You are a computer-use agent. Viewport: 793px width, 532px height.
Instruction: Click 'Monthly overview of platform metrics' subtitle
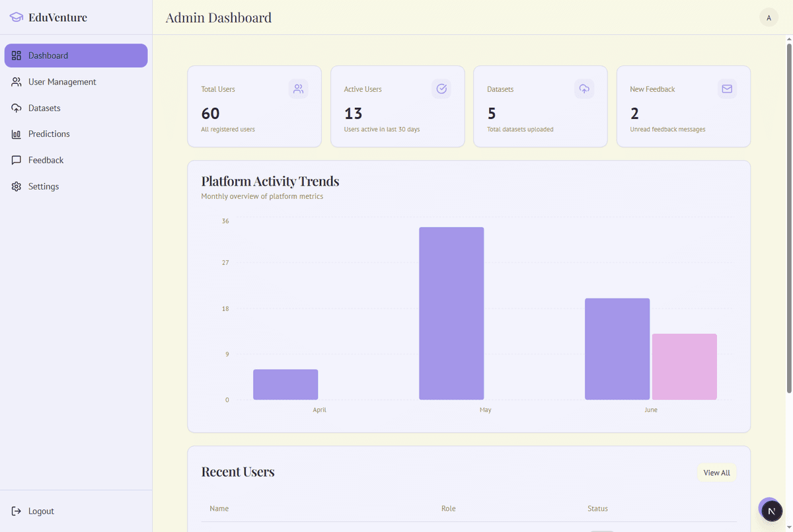click(262, 196)
